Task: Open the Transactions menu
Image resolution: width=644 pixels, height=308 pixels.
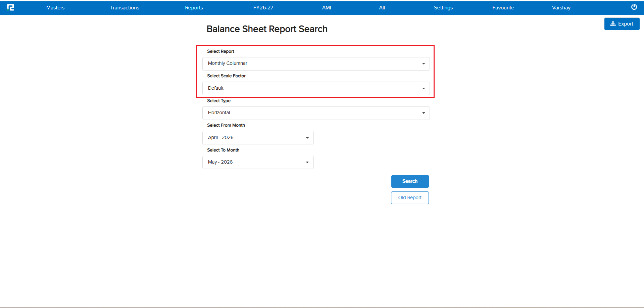Action: coord(125,8)
